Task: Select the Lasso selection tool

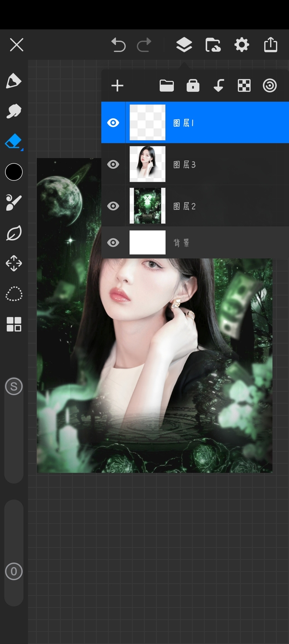Action: 14,294
